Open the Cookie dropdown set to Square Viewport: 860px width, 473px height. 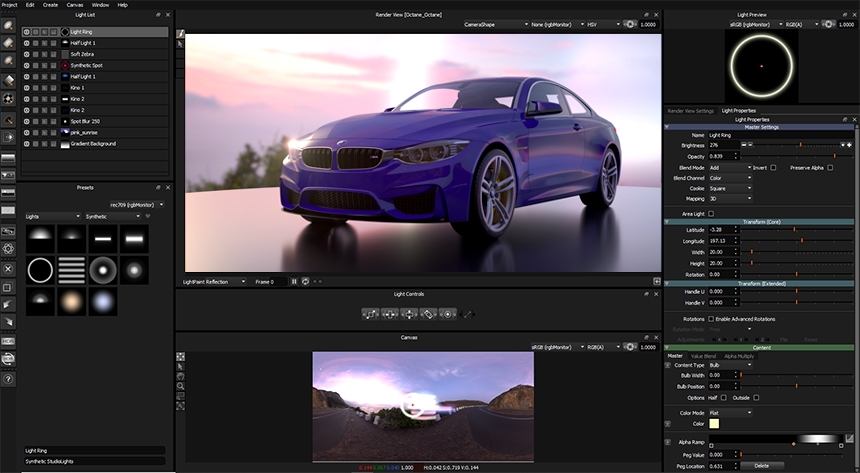click(730, 188)
